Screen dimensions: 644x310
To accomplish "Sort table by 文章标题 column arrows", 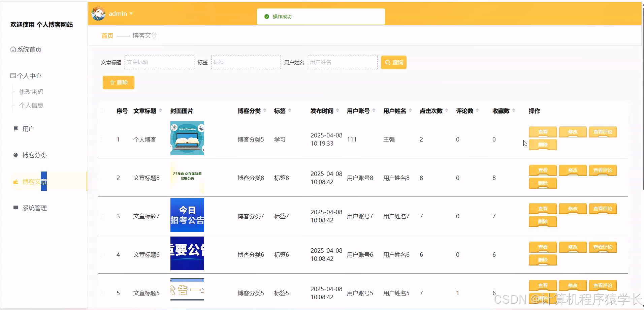I will [x=160, y=111].
